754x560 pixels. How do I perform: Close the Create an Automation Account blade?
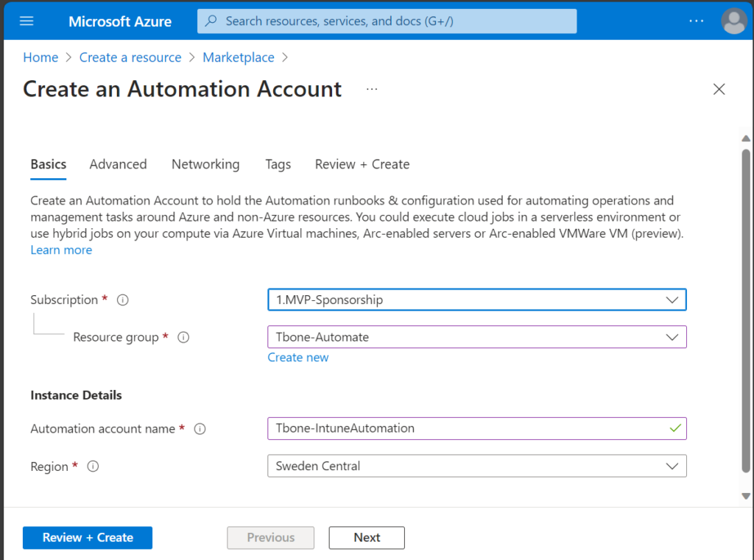pyautogui.click(x=719, y=89)
